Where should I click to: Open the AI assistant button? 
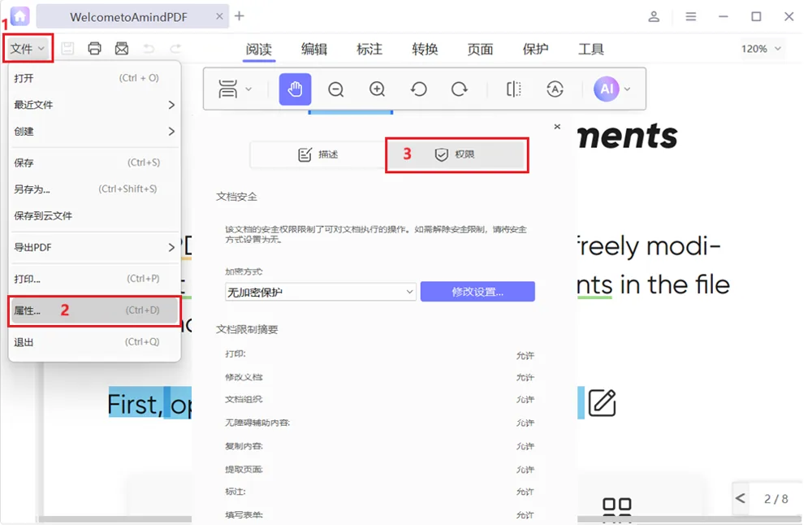click(607, 89)
